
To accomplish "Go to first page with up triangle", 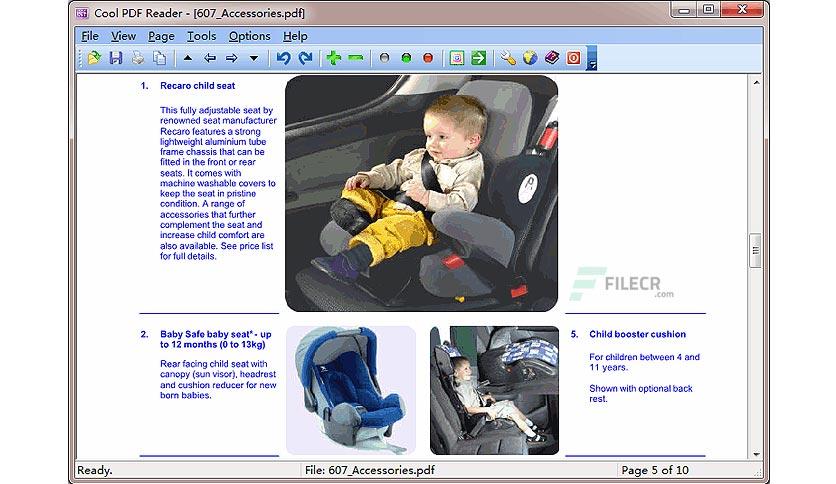I will pyautogui.click(x=188, y=58).
